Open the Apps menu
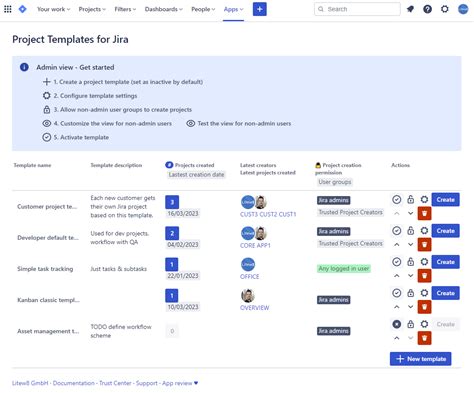 (234, 9)
